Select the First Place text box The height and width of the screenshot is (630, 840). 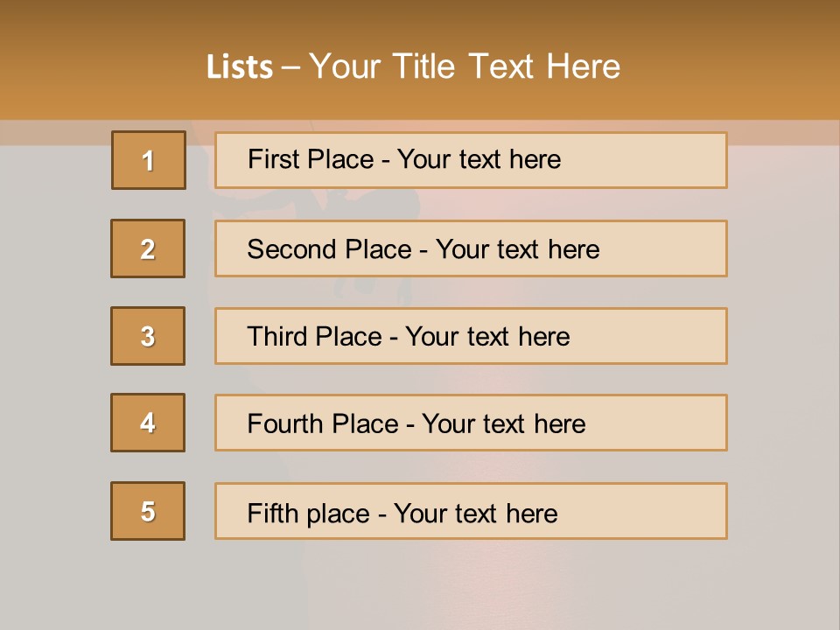point(471,160)
